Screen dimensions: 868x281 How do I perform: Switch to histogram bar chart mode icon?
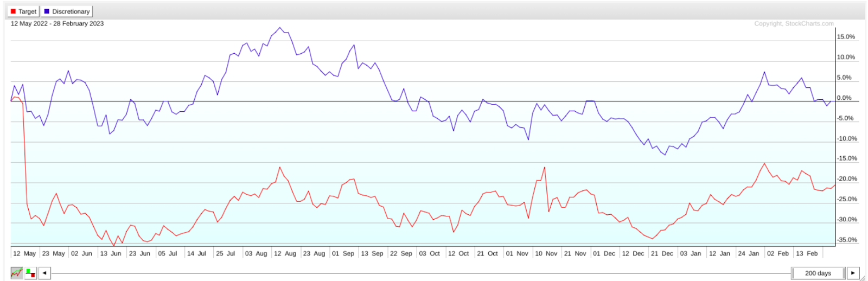click(31, 273)
